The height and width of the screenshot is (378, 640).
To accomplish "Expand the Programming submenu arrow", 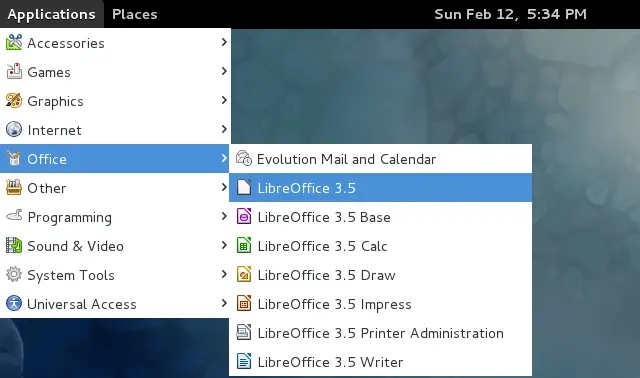I will coord(224,216).
